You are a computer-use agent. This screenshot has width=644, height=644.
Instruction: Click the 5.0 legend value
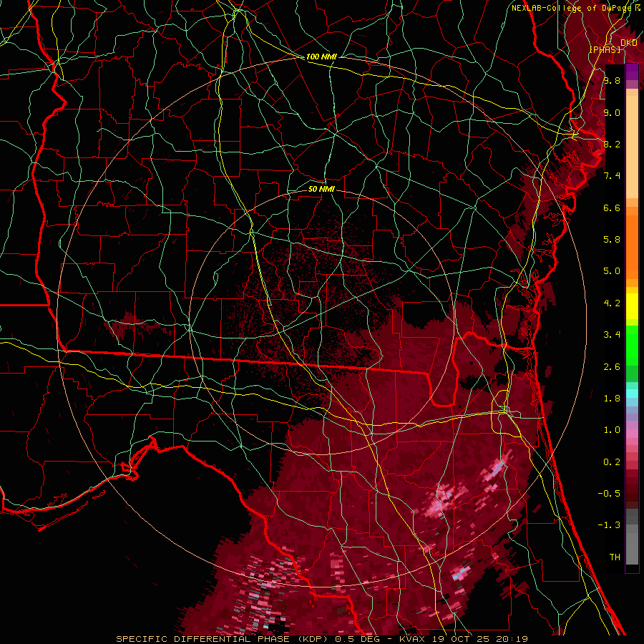(612, 271)
